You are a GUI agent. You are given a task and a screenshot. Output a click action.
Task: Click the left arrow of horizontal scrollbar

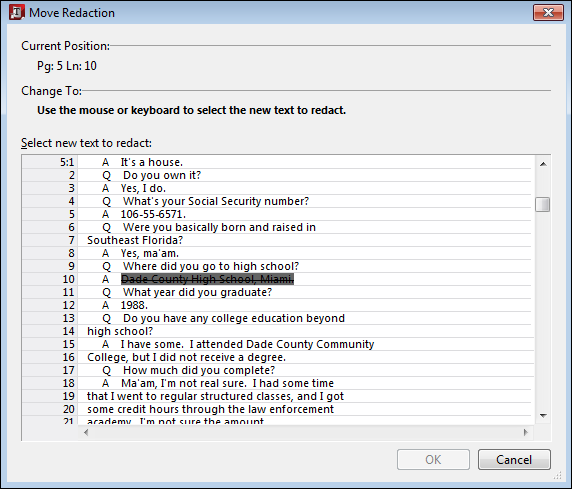[86, 432]
